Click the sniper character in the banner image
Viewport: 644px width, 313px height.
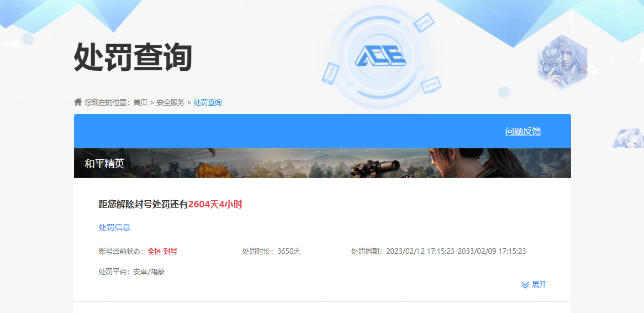[x=447, y=163]
